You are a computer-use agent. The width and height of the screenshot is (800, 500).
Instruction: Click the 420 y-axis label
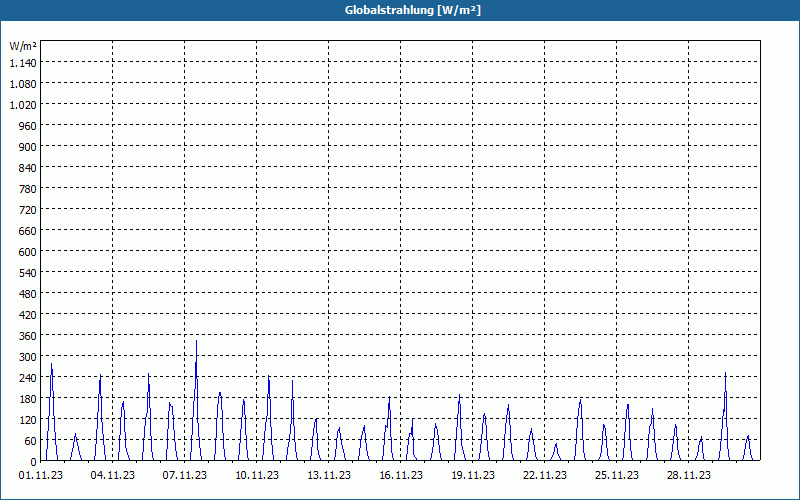point(28,315)
